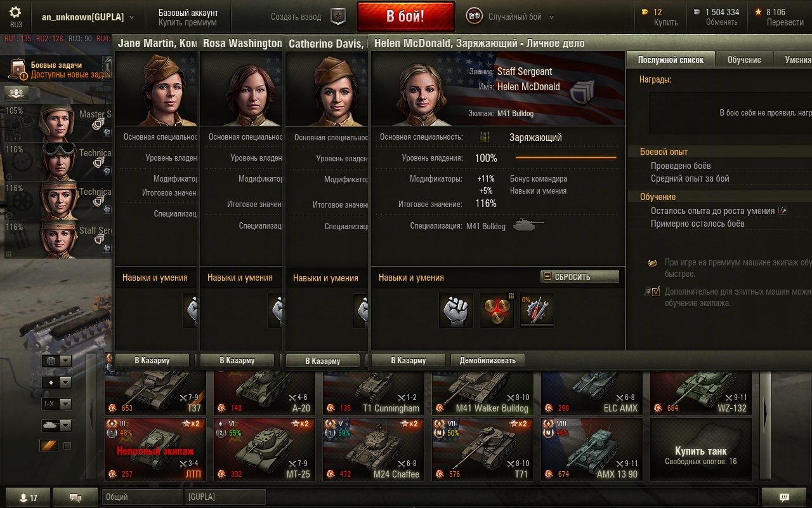Click Купить under the gold amount
This screenshot has width=812, height=508.
665,22
